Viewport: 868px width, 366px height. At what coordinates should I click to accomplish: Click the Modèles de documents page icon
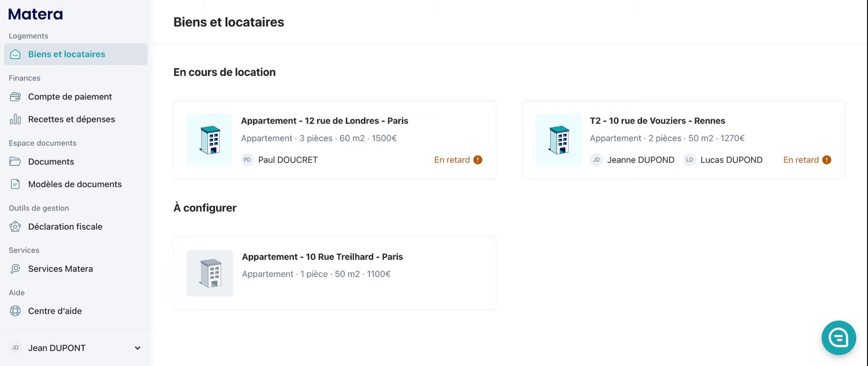[x=15, y=184]
